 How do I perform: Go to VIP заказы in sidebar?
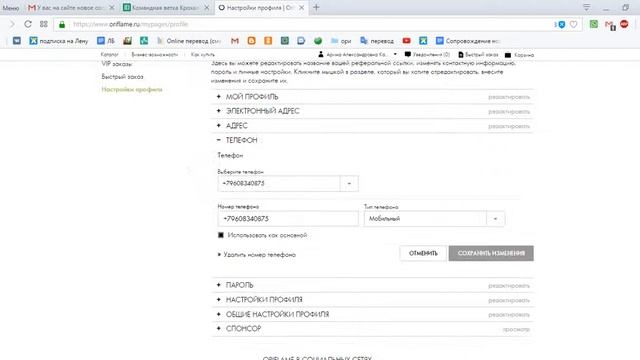pos(117,64)
